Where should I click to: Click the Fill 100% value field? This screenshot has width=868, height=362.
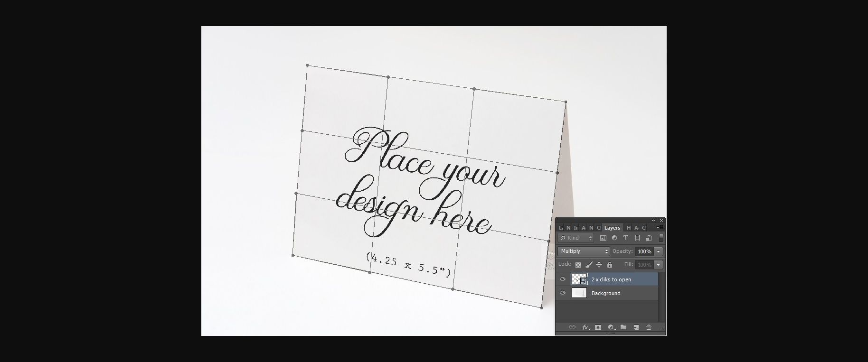pos(644,265)
